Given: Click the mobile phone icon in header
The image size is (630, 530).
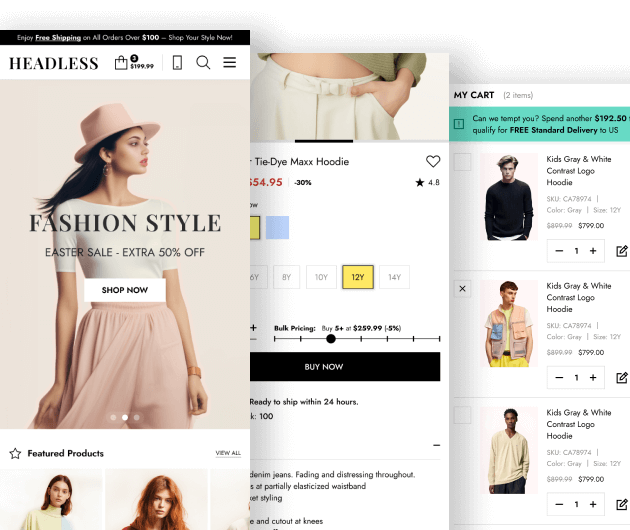Looking at the screenshot, I should (177, 63).
